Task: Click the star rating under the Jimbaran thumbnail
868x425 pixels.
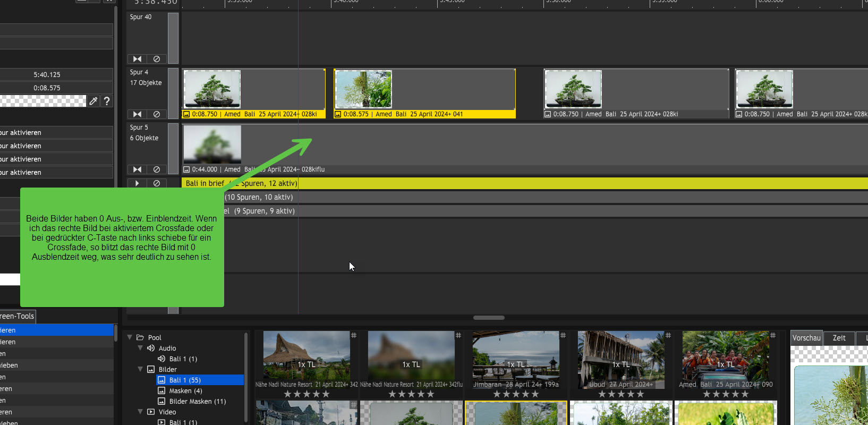Action: point(516,394)
